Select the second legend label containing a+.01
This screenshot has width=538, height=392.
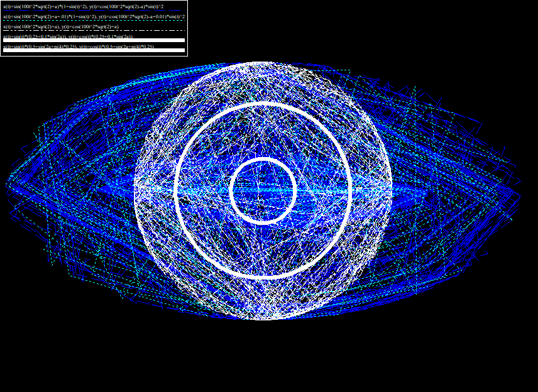(x=94, y=17)
